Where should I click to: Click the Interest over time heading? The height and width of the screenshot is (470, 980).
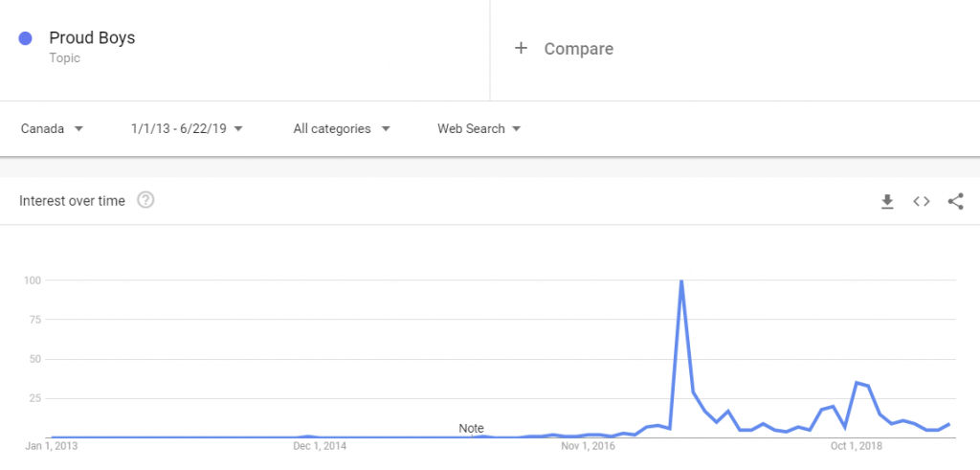tap(72, 201)
